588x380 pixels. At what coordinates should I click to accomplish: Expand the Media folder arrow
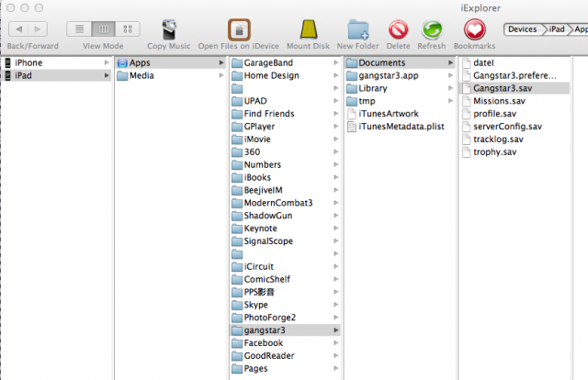(x=221, y=75)
